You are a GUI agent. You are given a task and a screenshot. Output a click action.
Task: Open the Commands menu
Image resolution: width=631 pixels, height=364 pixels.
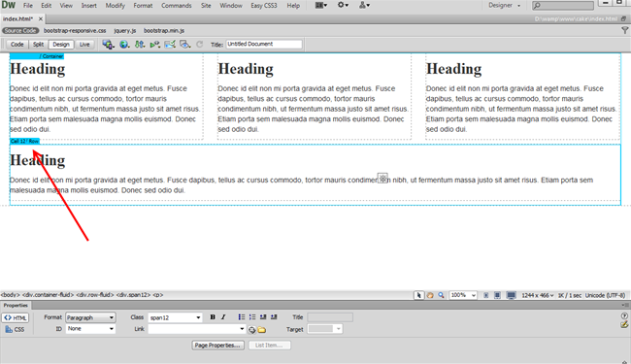tap(177, 6)
